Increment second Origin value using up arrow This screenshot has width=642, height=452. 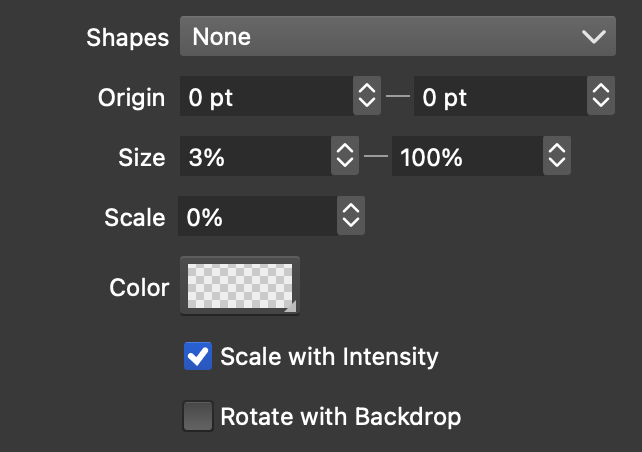(600, 90)
